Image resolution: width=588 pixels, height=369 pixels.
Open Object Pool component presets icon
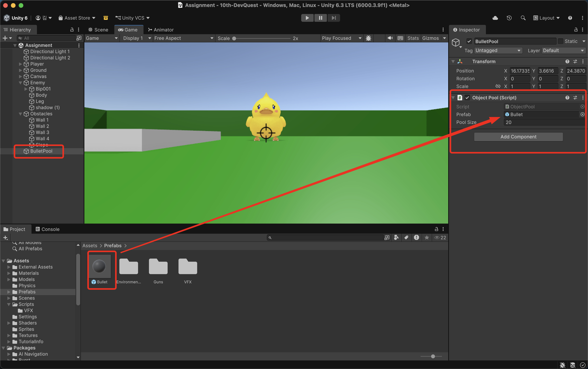pyautogui.click(x=575, y=98)
